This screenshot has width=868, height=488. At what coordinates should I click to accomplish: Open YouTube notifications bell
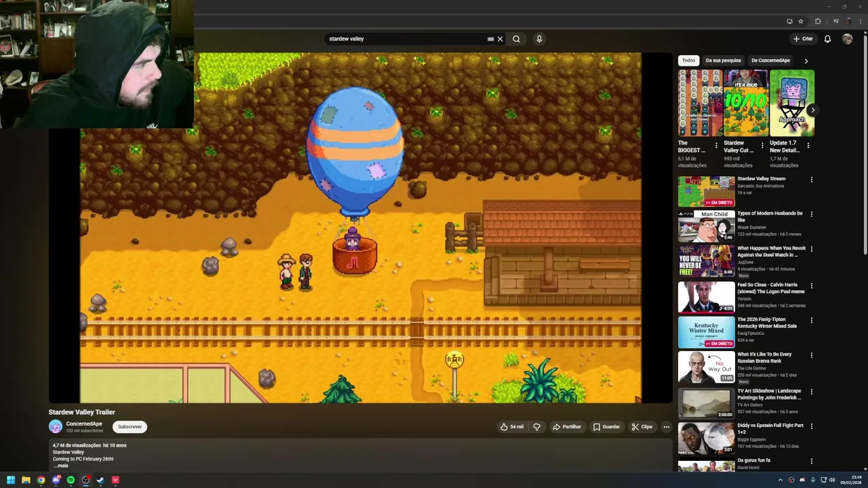coord(827,39)
